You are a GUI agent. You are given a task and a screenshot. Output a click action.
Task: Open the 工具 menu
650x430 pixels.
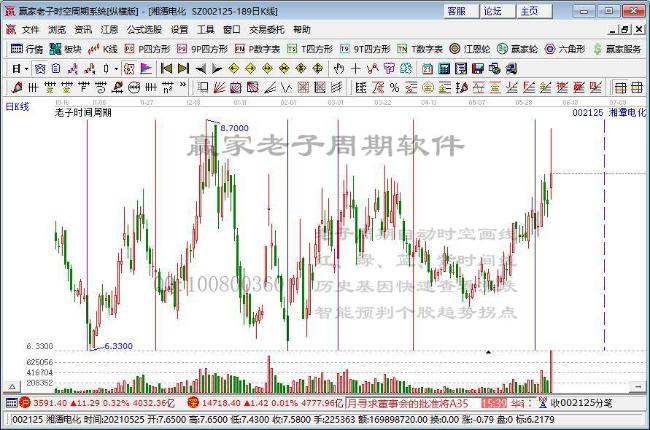(206, 29)
